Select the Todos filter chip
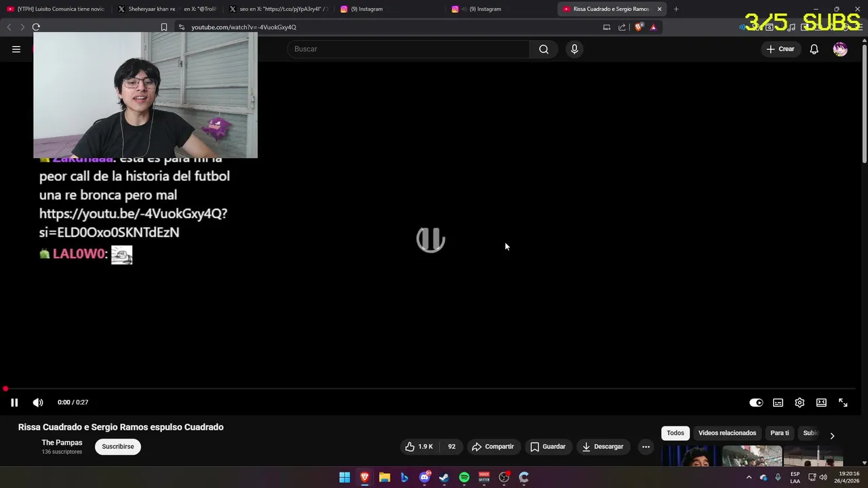Image resolution: width=868 pixels, height=488 pixels. point(675,433)
